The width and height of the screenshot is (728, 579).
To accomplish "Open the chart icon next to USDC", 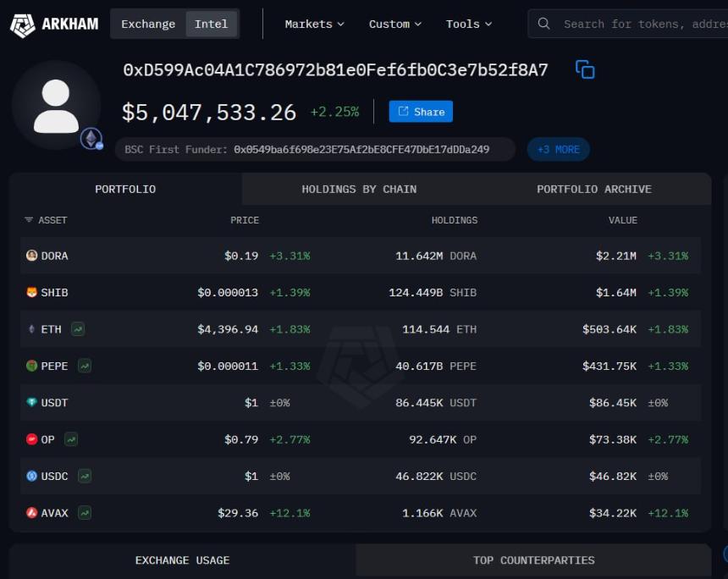I will point(86,477).
